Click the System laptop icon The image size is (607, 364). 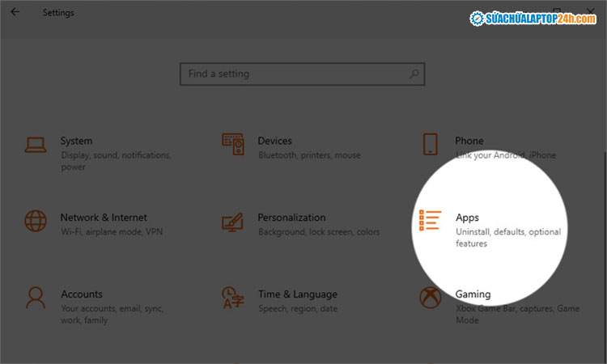click(36, 145)
